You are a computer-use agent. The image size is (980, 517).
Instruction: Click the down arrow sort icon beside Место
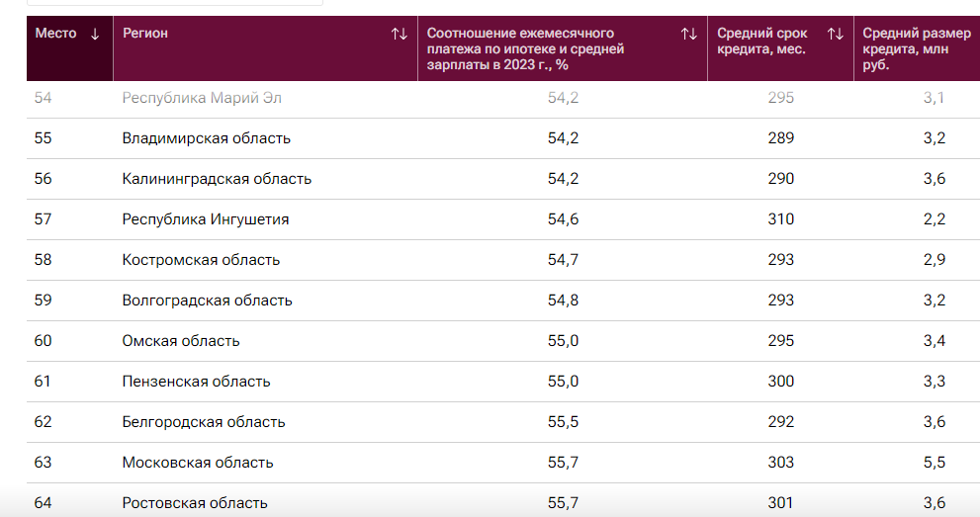pyautogui.click(x=95, y=34)
